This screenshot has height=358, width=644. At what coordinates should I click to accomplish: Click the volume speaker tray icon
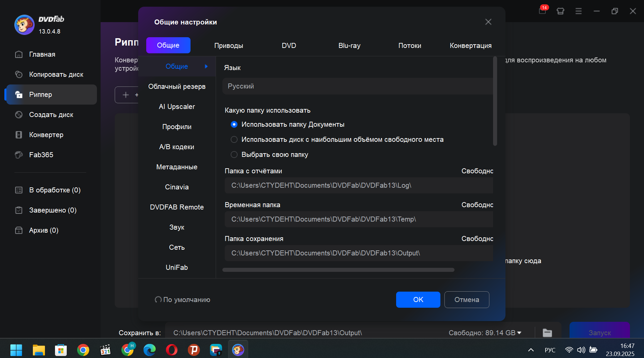tap(581, 350)
